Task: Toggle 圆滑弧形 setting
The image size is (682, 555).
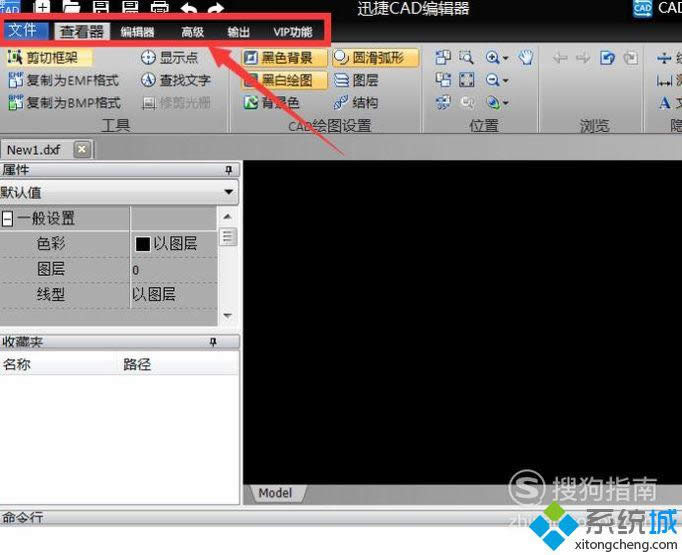Action: point(375,57)
